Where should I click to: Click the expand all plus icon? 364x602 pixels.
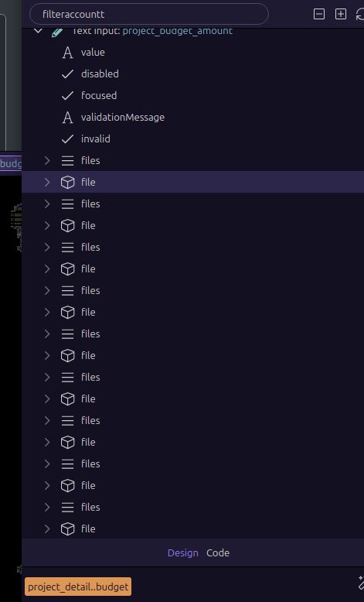pyautogui.click(x=341, y=14)
